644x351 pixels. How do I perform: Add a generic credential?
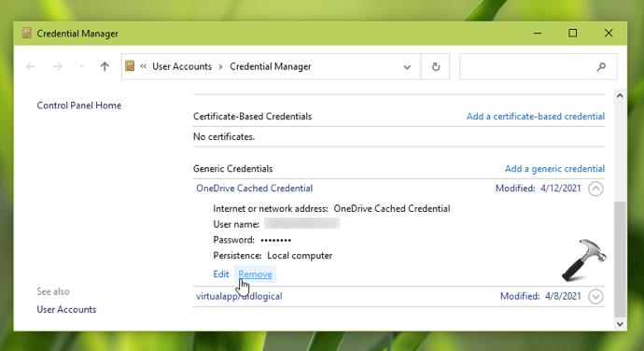554,169
